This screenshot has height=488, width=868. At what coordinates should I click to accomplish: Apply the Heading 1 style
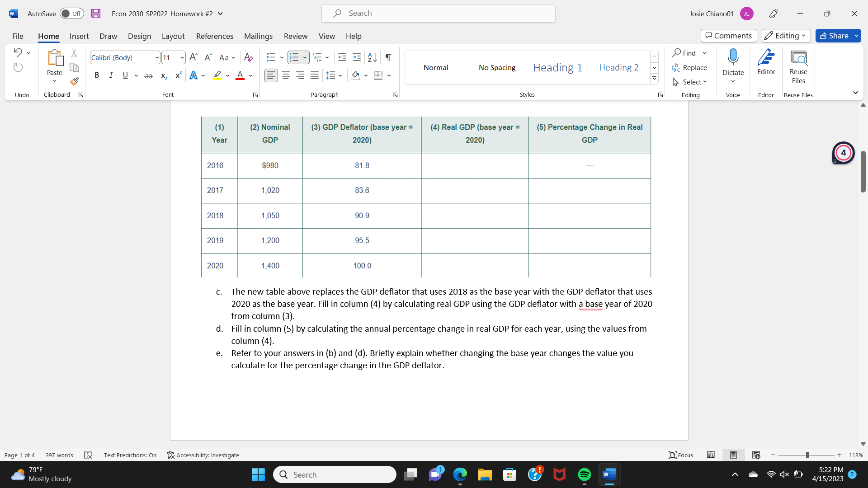(x=557, y=67)
